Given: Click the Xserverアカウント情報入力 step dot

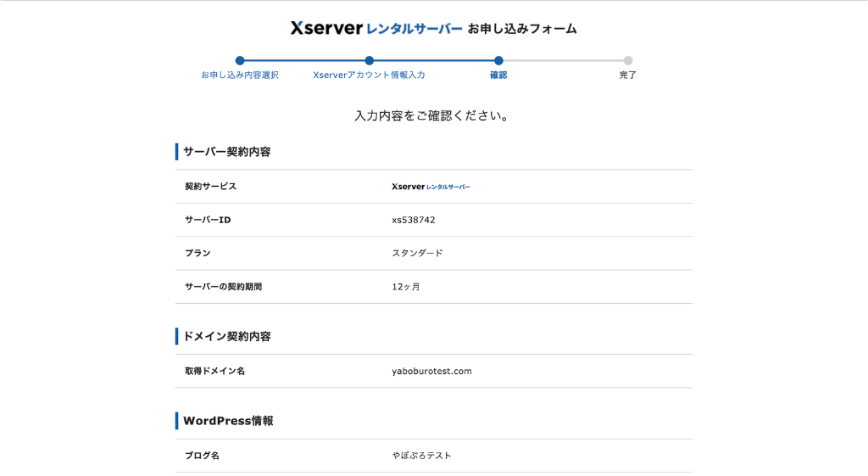Looking at the screenshot, I should click(370, 60).
